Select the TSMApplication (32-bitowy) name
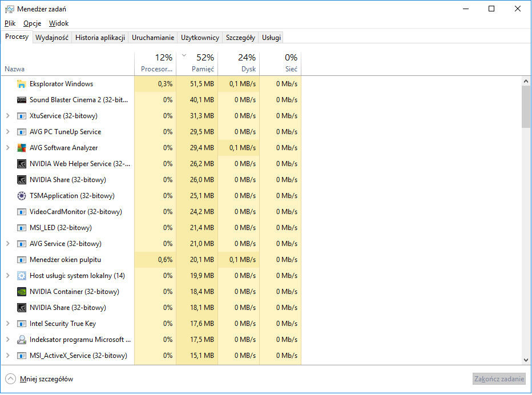 [72, 196]
